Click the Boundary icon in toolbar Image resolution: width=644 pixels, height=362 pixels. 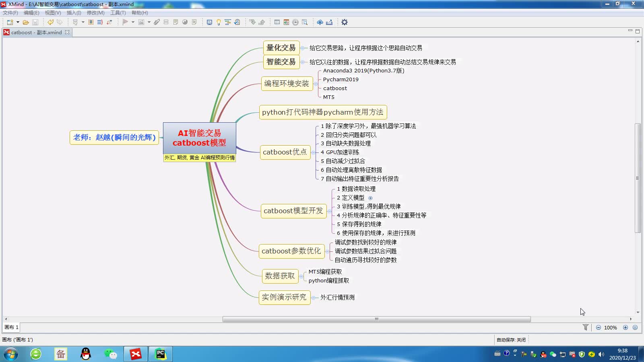pyautogui.click(x=91, y=22)
